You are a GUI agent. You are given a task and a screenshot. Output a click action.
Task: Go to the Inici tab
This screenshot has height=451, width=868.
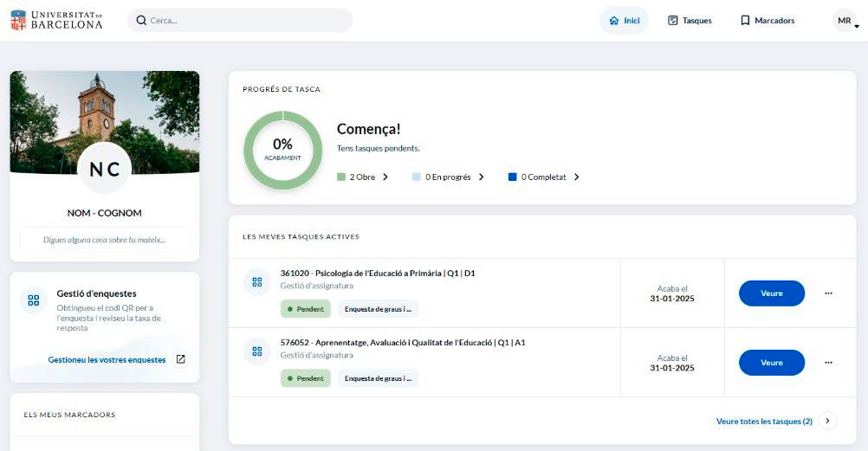[x=624, y=21]
